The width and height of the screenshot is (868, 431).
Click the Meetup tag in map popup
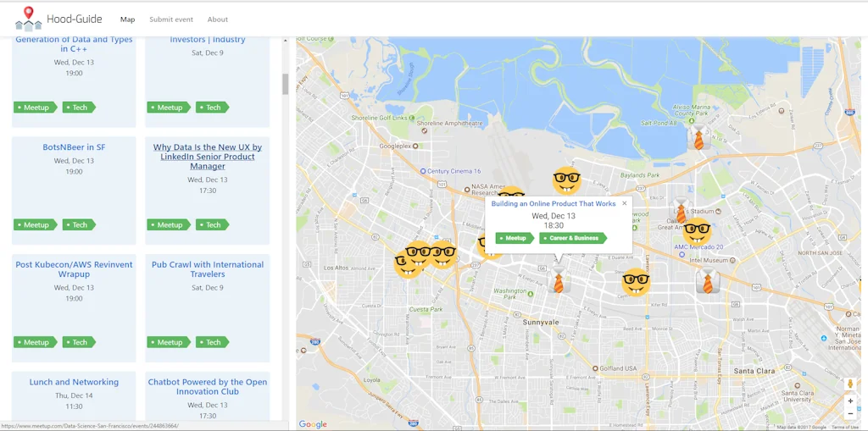(x=515, y=238)
